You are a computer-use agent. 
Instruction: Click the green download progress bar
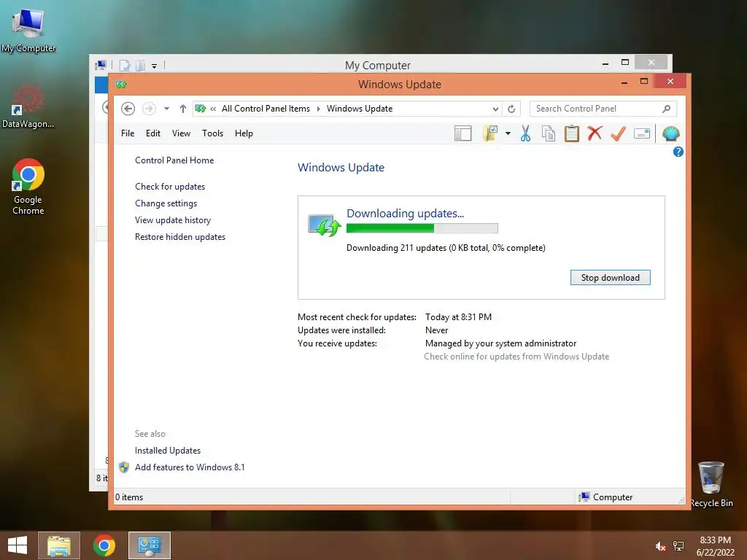click(x=422, y=228)
